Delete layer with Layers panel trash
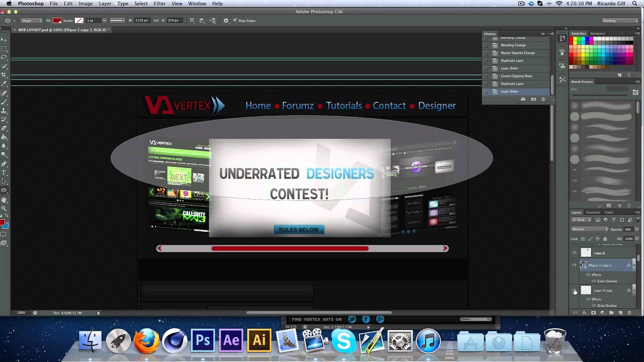 click(x=629, y=313)
